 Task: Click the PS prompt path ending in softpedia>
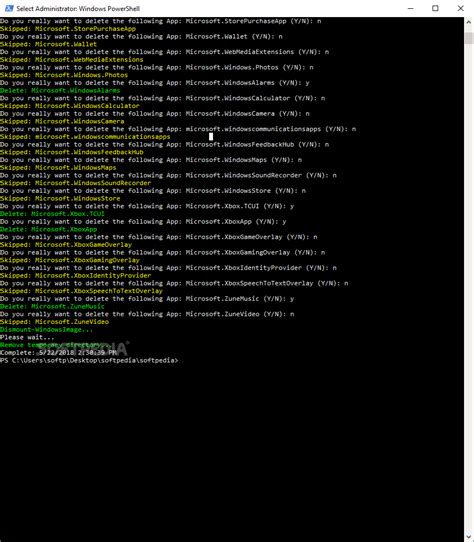(89, 361)
